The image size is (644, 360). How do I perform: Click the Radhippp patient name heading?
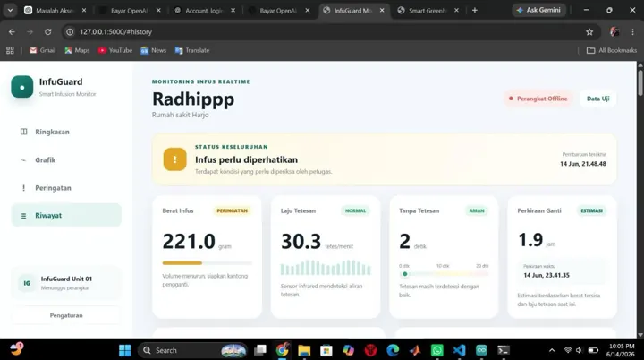tap(193, 99)
